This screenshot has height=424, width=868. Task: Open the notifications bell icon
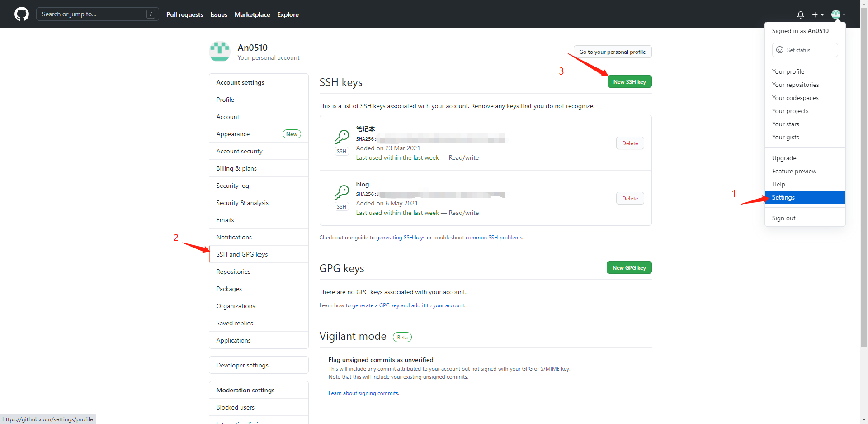800,14
